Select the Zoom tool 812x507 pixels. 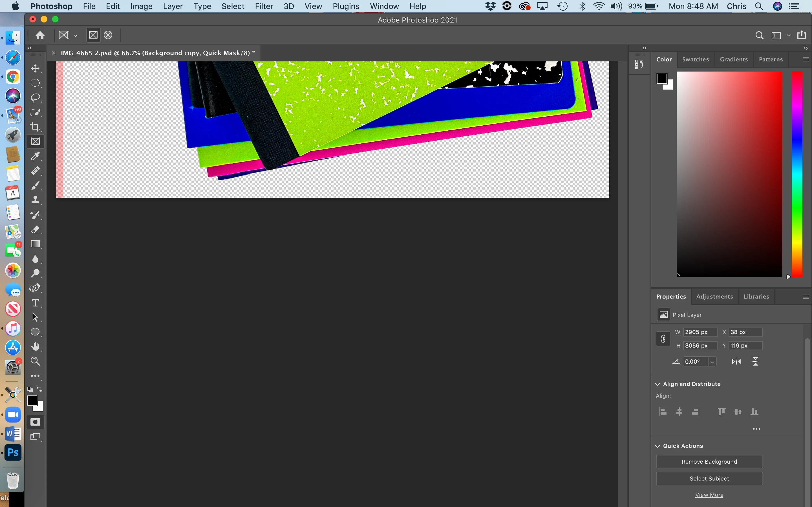pos(35,361)
